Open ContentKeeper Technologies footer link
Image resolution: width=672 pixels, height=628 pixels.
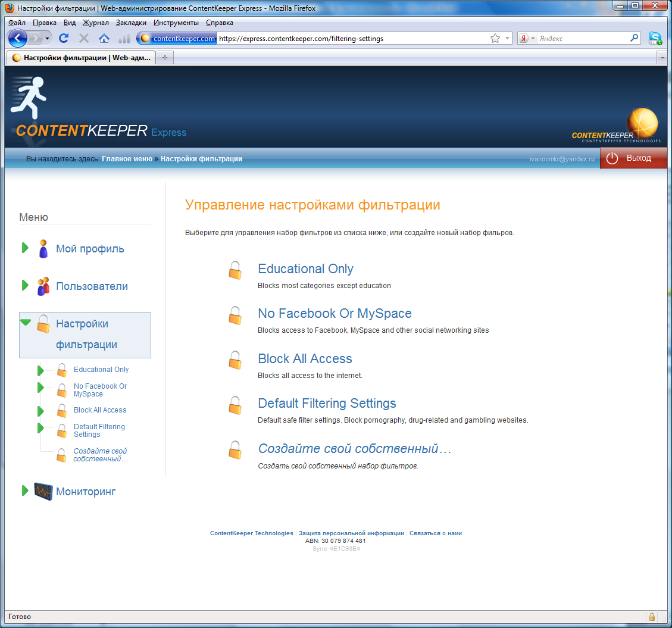pyautogui.click(x=252, y=533)
